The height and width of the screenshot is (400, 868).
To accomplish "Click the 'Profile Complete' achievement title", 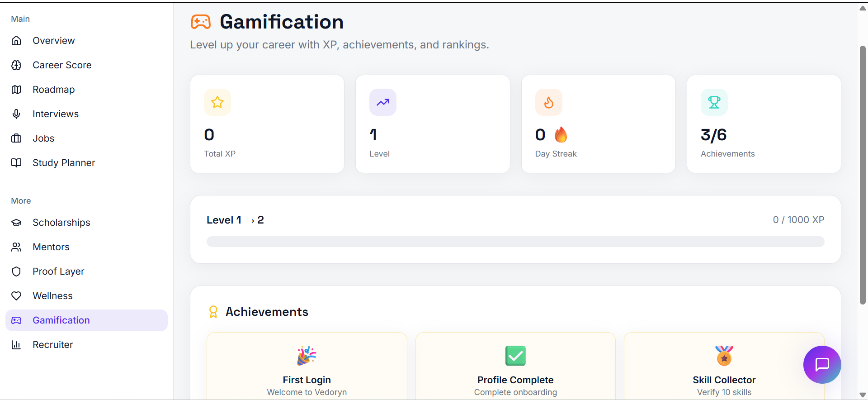I will coord(515,380).
